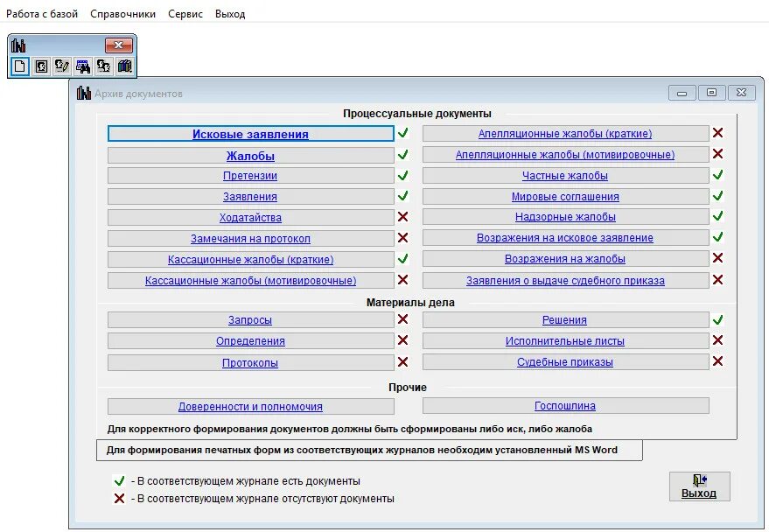The image size is (769, 532).
Task: Open the Ходатайства journal
Action: pos(250,218)
